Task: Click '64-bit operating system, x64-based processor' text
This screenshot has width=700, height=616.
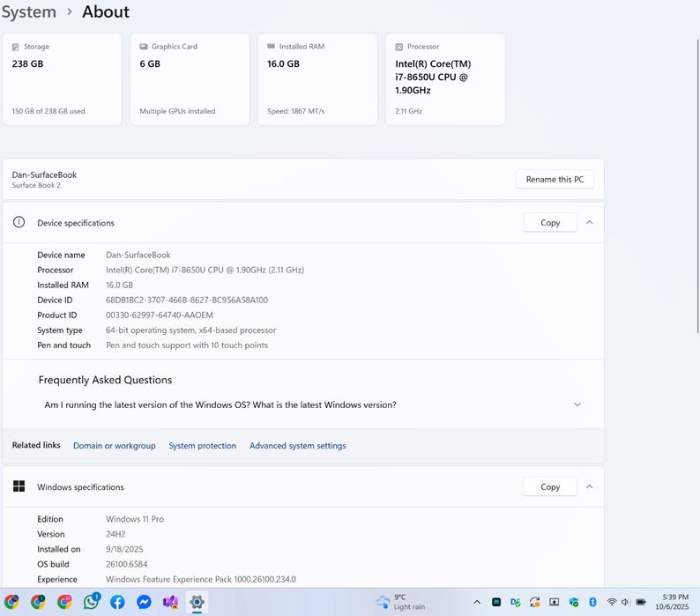Action: click(x=190, y=330)
